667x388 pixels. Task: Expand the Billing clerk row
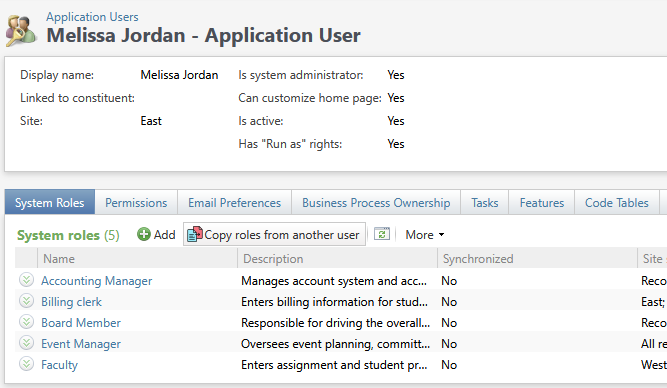point(26,301)
